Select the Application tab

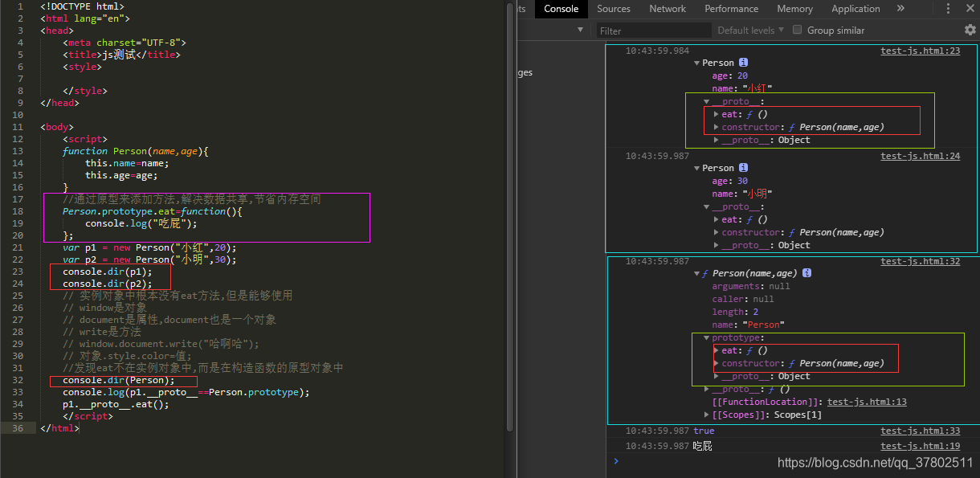pyautogui.click(x=855, y=9)
